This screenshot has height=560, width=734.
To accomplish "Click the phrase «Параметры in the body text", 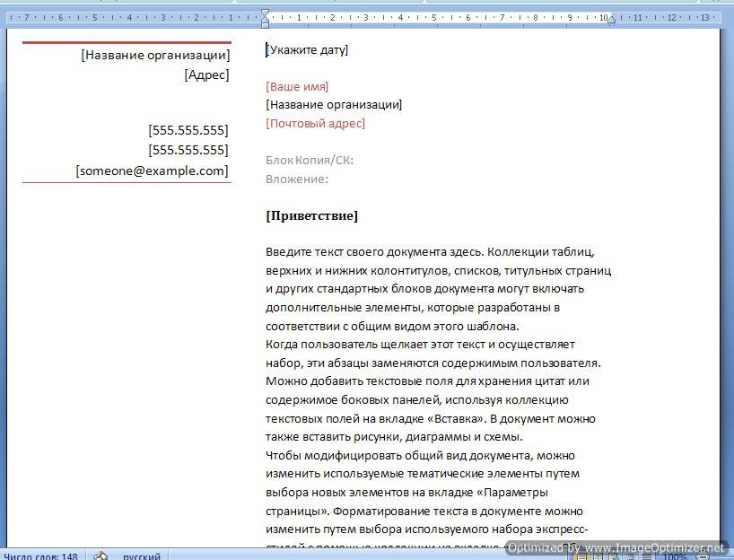I will tap(511, 493).
